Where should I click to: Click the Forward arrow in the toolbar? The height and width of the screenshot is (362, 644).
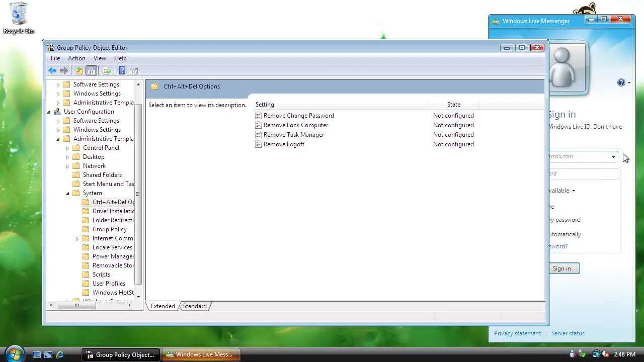pyautogui.click(x=64, y=71)
